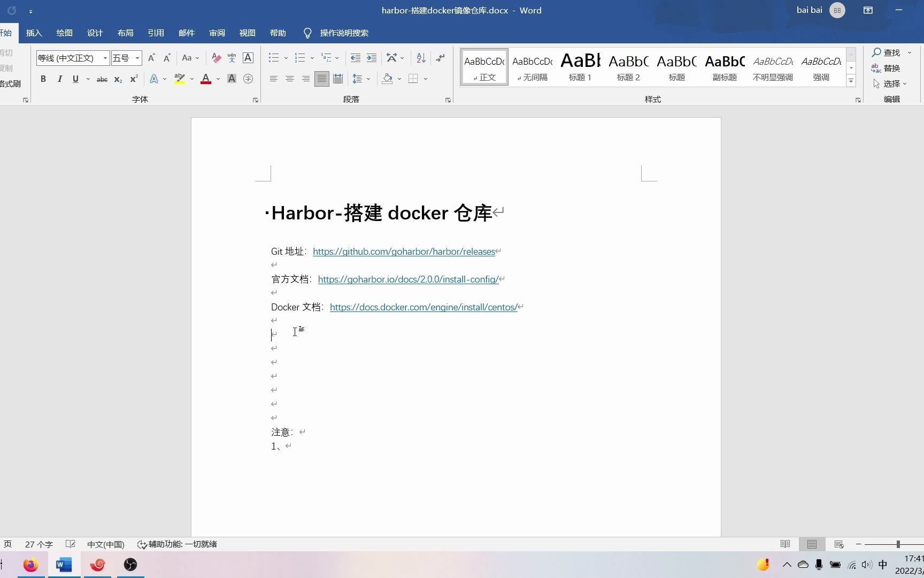
Task: Open the font size dropdown
Action: 137,58
